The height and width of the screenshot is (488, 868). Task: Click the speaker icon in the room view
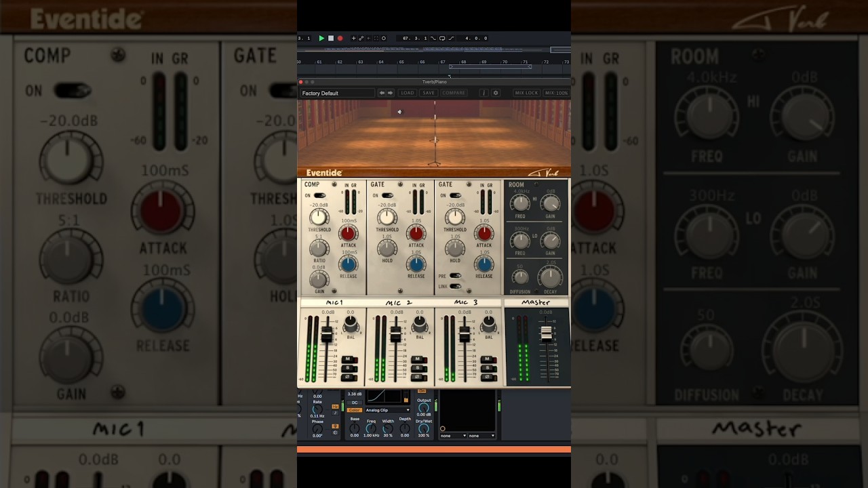click(399, 112)
